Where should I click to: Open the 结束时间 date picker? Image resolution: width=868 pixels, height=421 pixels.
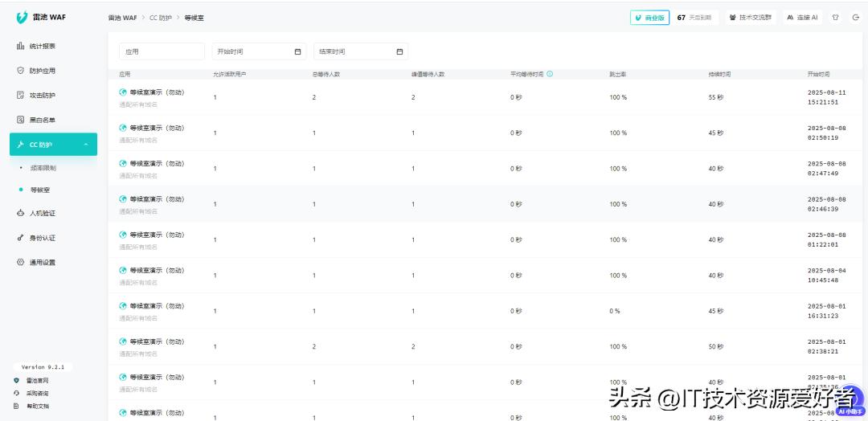pyautogui.click(x=360, y=51)
